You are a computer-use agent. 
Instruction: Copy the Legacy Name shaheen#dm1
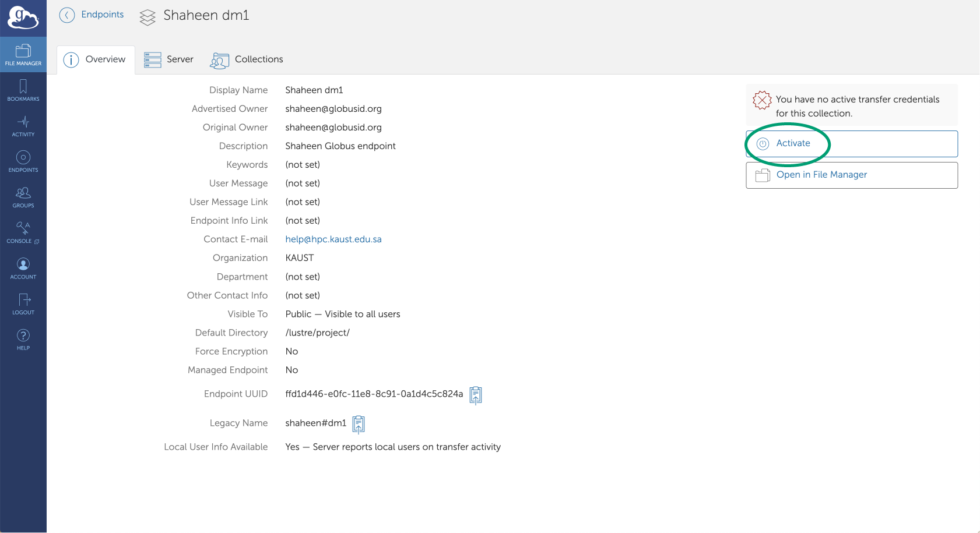[x=359, y=424]
